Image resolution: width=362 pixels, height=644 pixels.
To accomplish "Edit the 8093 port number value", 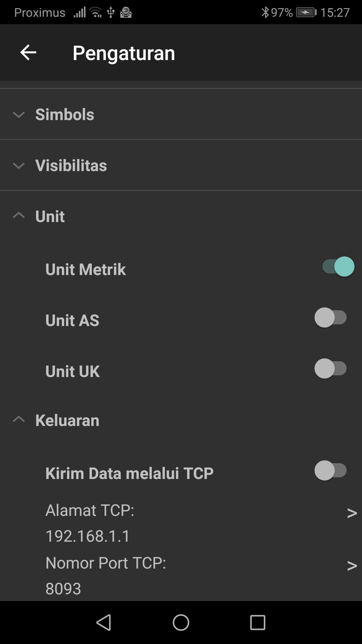I will tap(63, 589).
